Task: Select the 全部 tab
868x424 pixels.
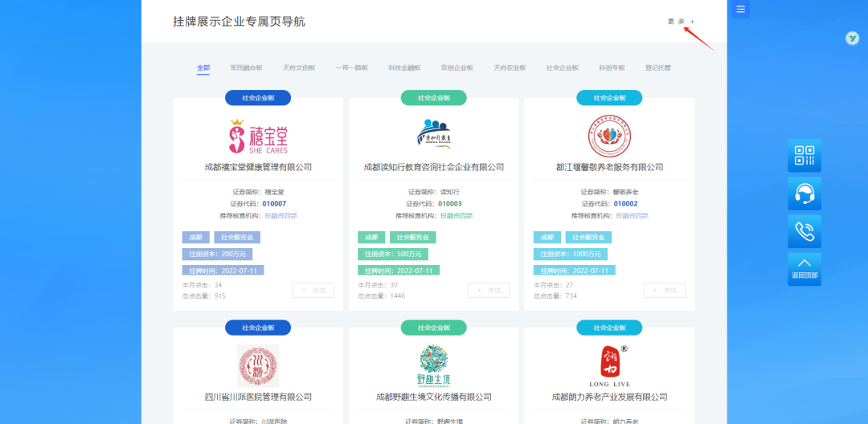Action: click(203, 68)
